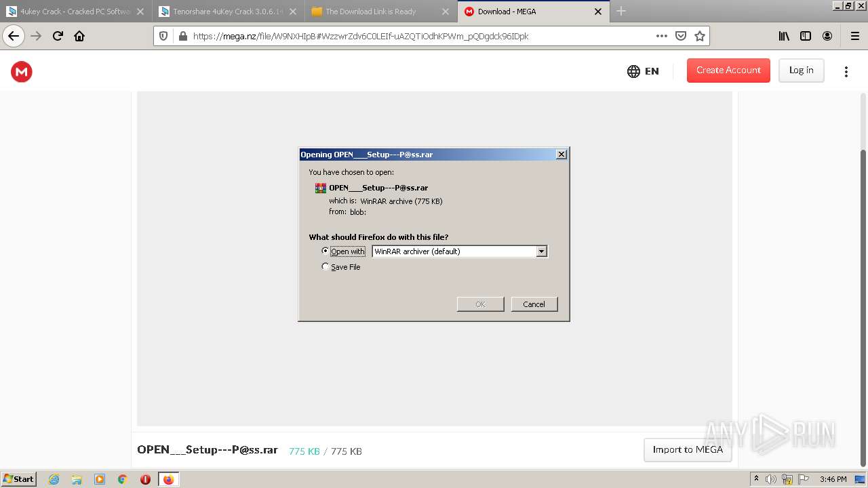Click the taskbar clock showing 3:46 PM
The width and height of the screenshot is (868, 488).
pyautogui.click(x=833, y=479)
